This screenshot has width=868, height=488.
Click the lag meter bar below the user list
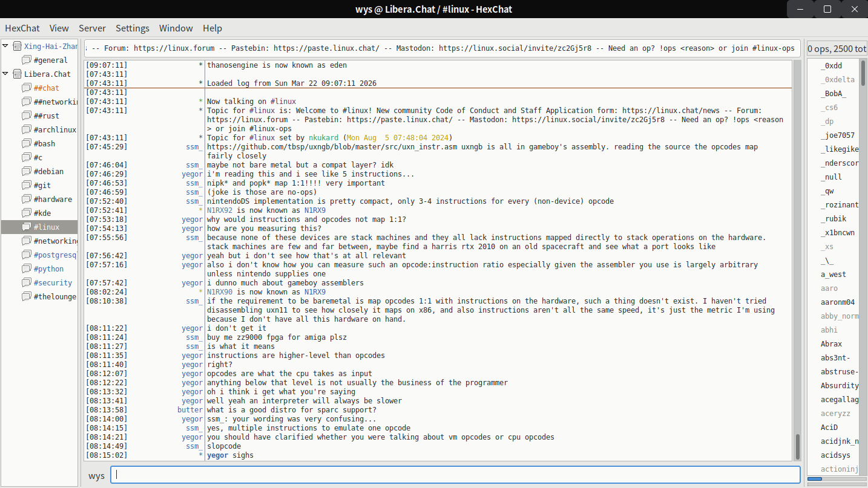tap(836, 480)
